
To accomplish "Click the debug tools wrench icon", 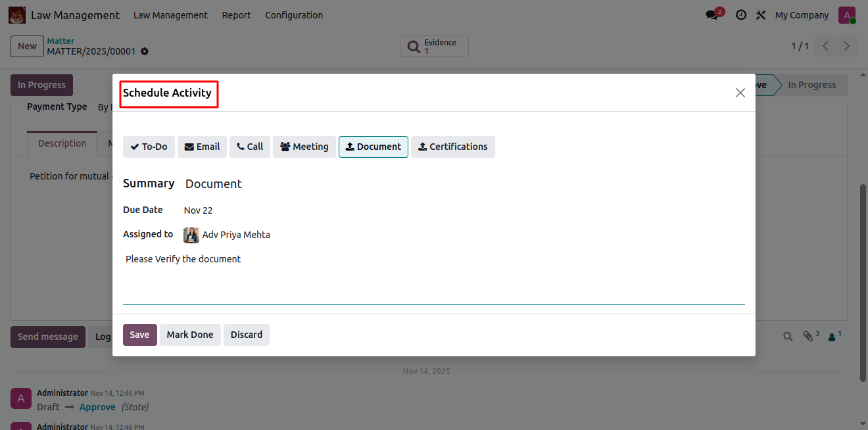I will (x=761, y=15).
